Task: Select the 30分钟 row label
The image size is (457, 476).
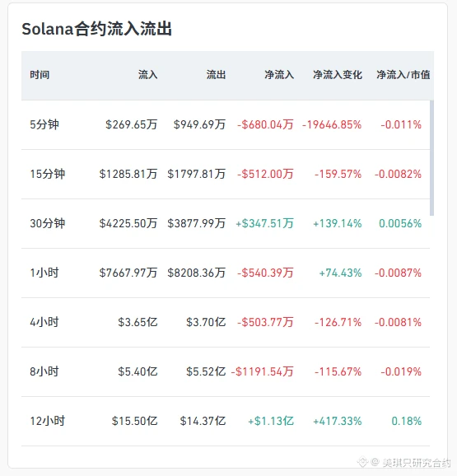Action: tap(47, 223)
